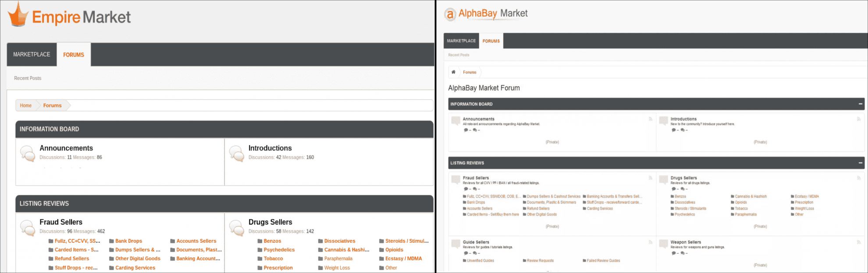Click the AlphaBay circular 'a' logo
This screenshot has width=868, height=273.
pyautogui.click(x=450, y=14)
